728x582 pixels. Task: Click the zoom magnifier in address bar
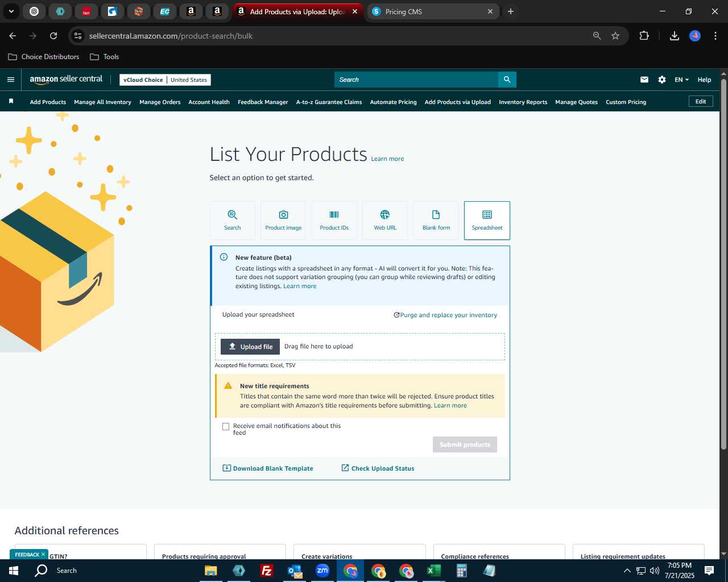click(597, 36)
